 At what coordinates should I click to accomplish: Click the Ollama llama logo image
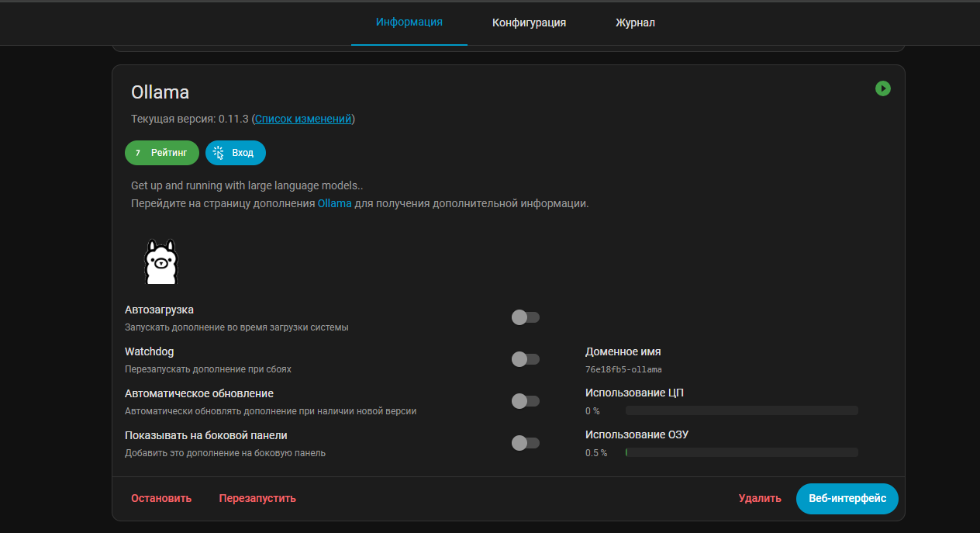click(x=161, y=261)
